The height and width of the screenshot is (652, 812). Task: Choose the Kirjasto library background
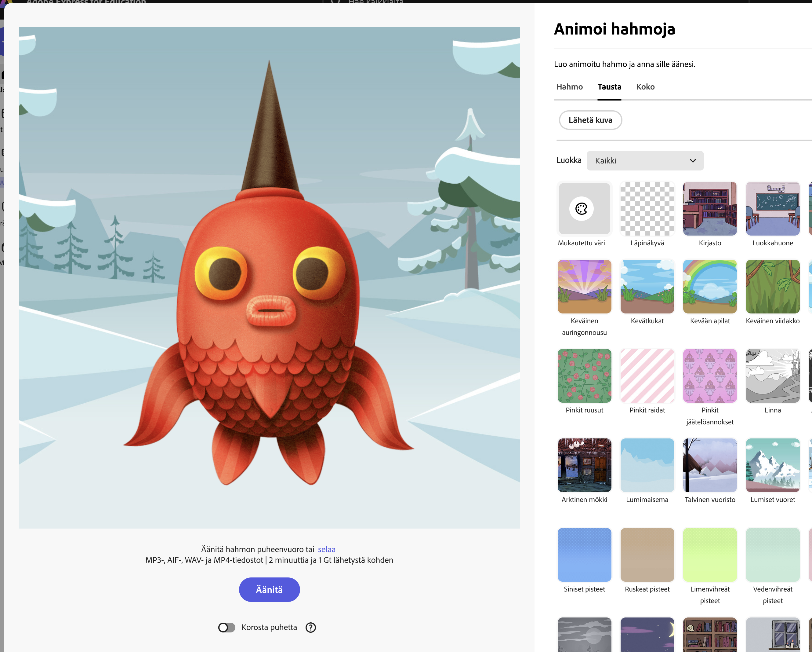pyautogui.click(x=709, y=208)
